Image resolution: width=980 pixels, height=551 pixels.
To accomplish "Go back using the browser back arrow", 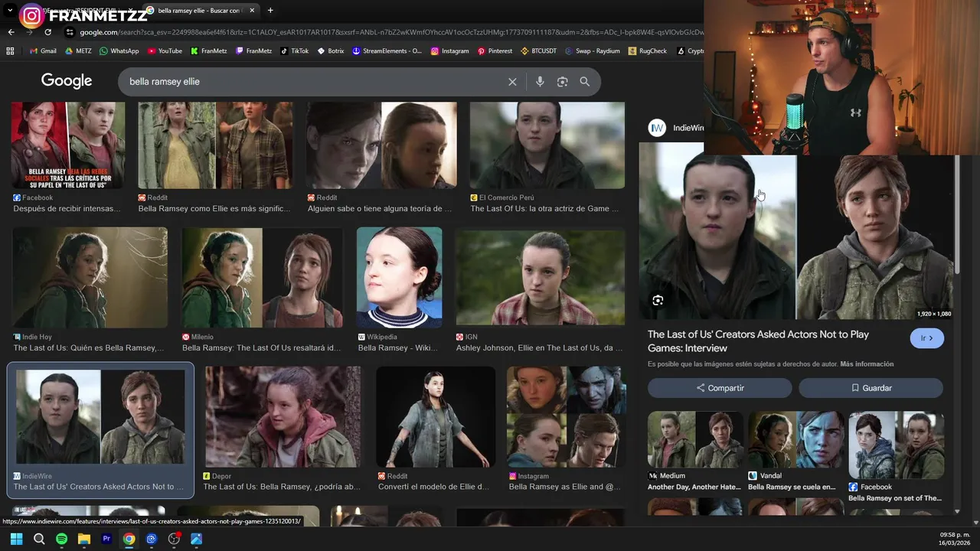I will tap(11, 32).
